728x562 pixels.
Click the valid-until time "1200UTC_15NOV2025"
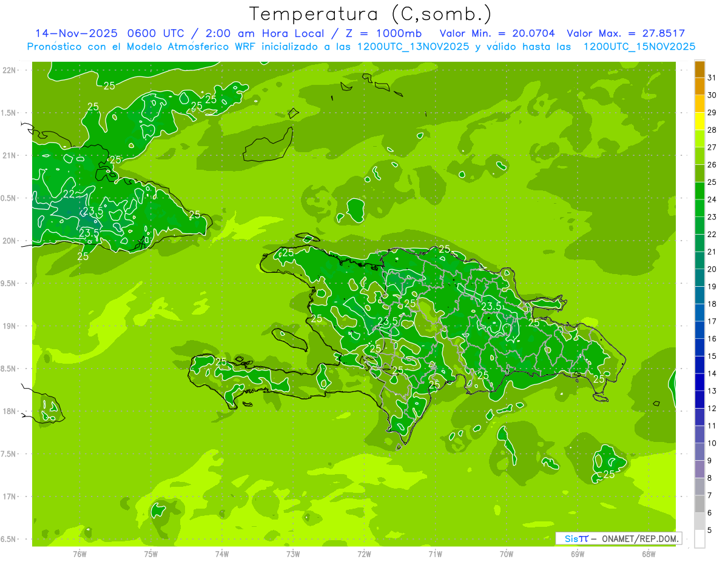pos(639,47)
